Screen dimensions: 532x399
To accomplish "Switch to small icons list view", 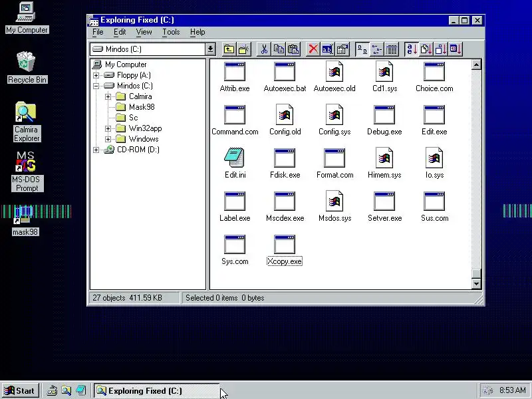I will (x=376, y=49).
